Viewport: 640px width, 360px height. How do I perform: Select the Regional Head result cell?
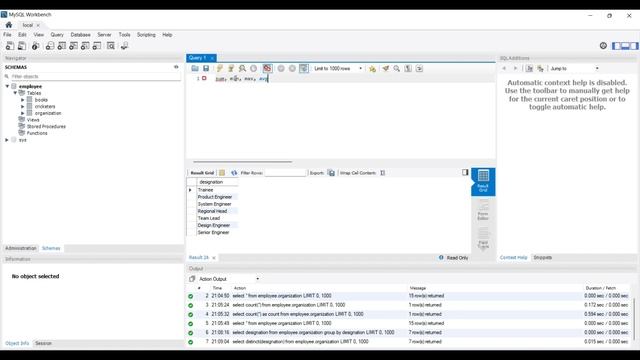pos(217,211)
